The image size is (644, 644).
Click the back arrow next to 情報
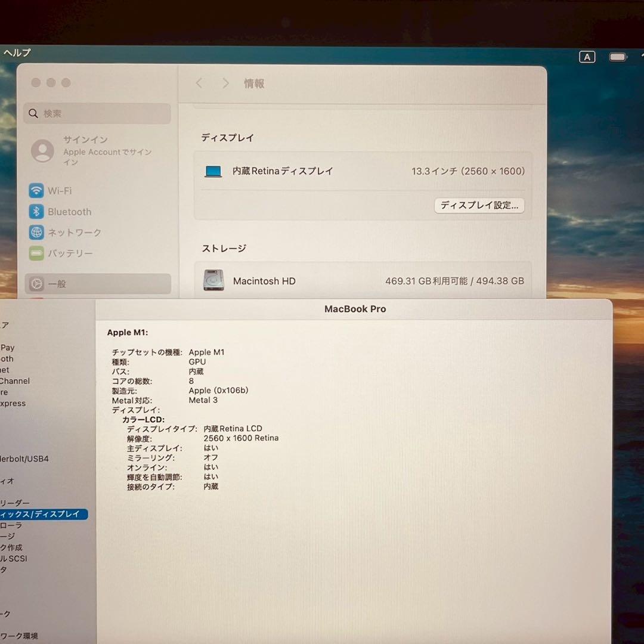199,83
